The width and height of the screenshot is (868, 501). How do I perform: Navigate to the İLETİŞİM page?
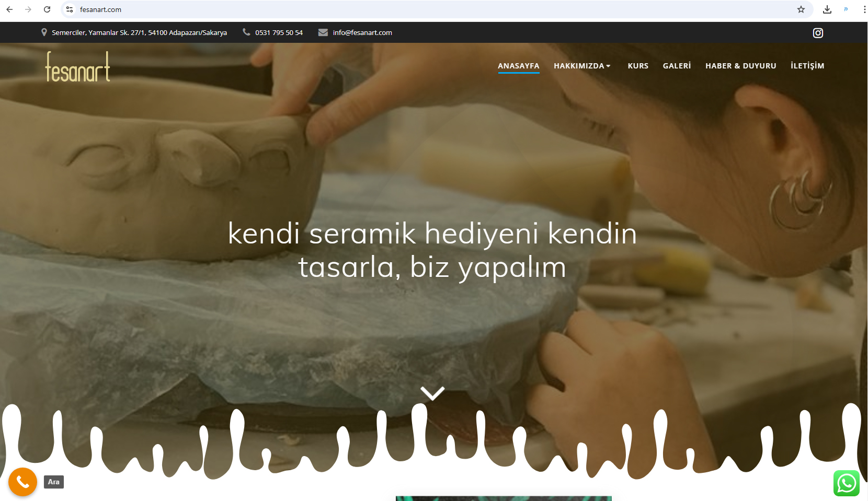807,66
